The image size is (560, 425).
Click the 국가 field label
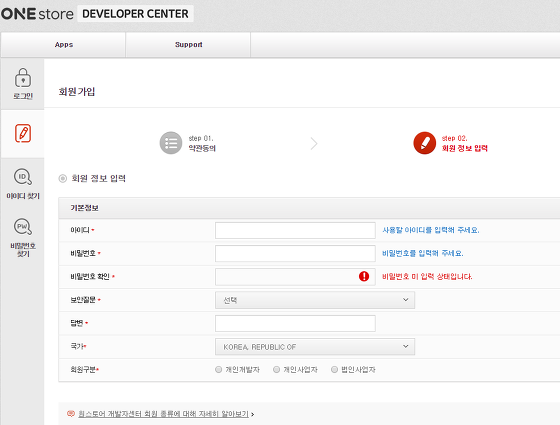(x=77, y=346)
